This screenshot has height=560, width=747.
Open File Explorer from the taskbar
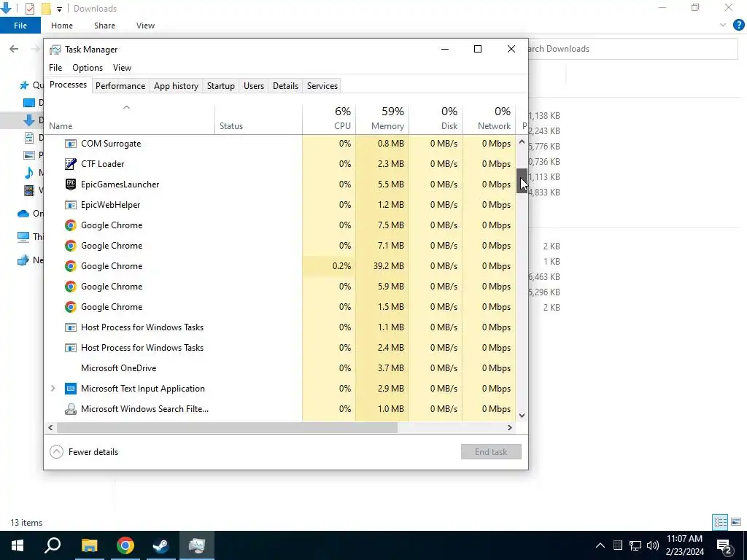(89, 545)
